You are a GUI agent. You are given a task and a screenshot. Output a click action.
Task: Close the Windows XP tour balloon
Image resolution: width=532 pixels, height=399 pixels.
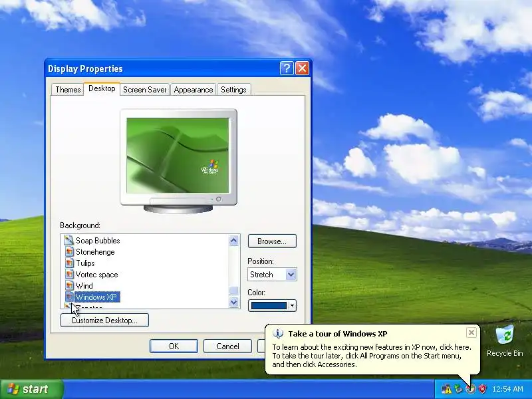click(471, 332)
